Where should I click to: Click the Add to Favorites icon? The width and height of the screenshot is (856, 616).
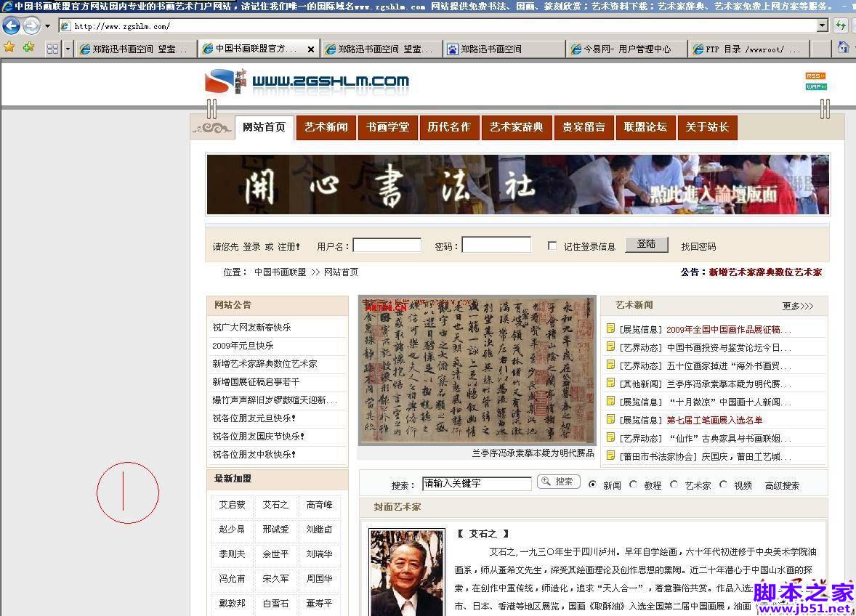27,48
